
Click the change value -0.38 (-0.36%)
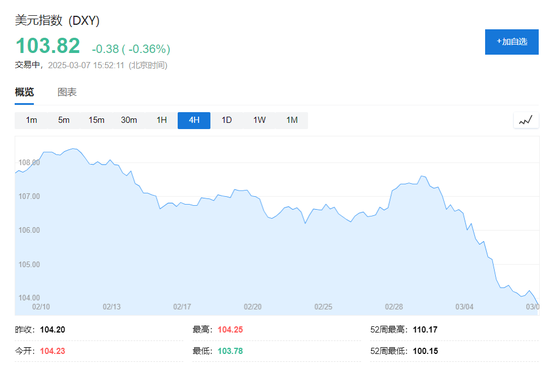click(x=131, y=49)
